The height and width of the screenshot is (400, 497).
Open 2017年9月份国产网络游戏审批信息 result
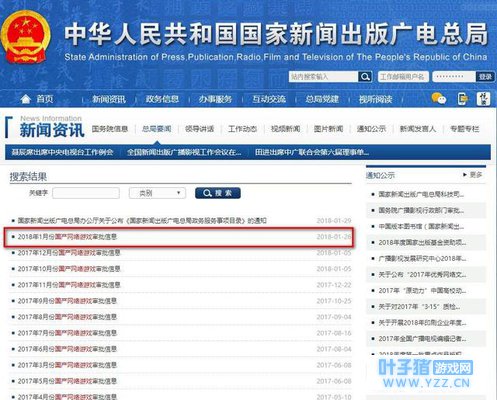pos(67,301)
